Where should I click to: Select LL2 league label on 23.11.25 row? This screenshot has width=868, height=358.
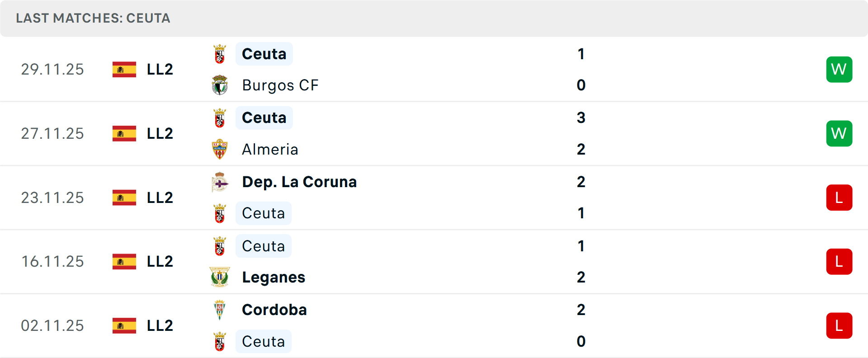(160, 198)
